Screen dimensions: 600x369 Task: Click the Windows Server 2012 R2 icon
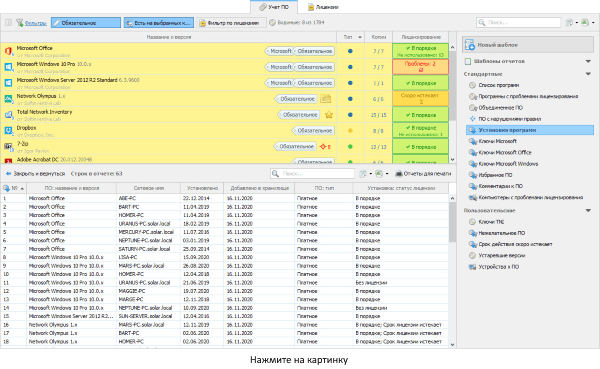click(x=8, y=83)
